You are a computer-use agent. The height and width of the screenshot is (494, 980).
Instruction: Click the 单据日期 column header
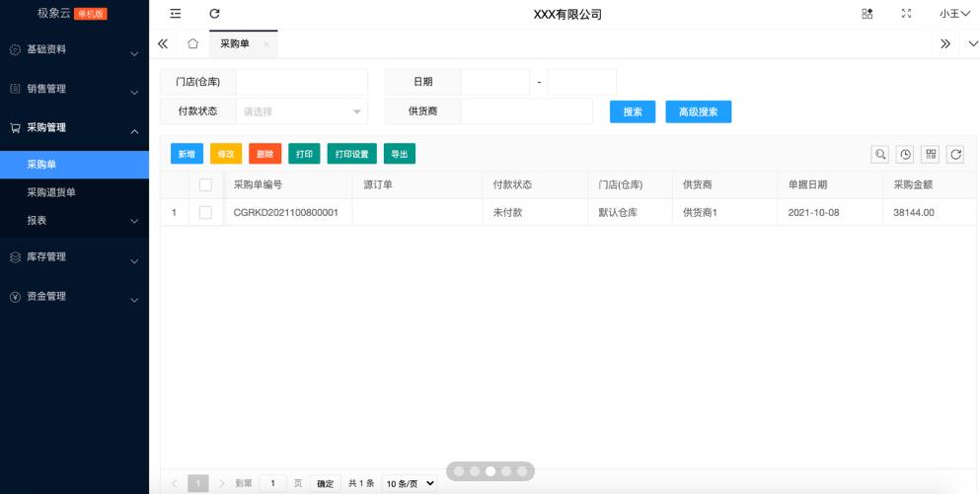point(831,184)
